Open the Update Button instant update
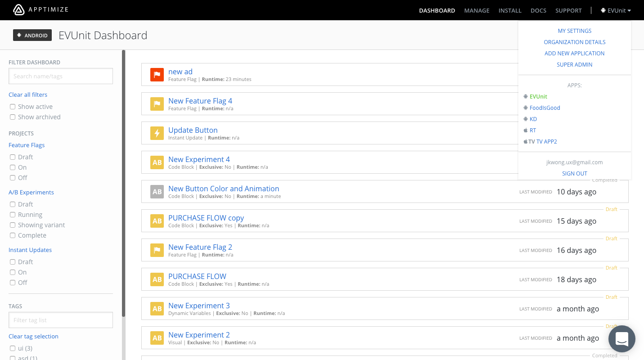 point(193,130)
